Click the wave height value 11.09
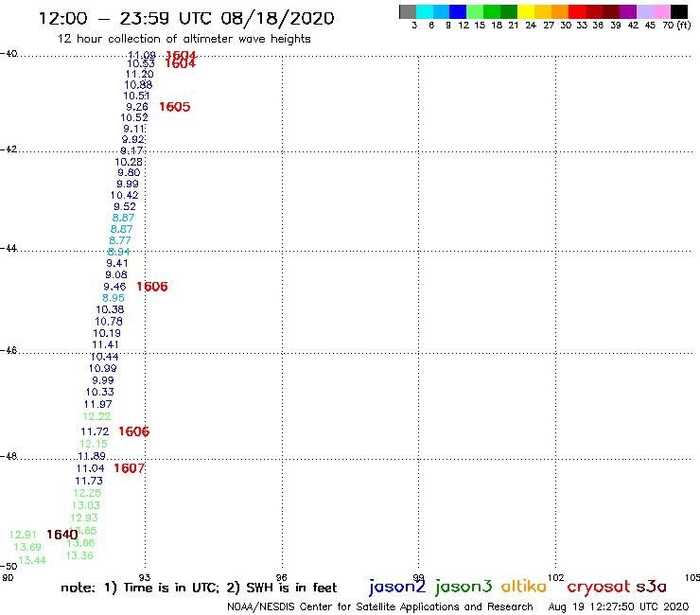 click(142, 55)
